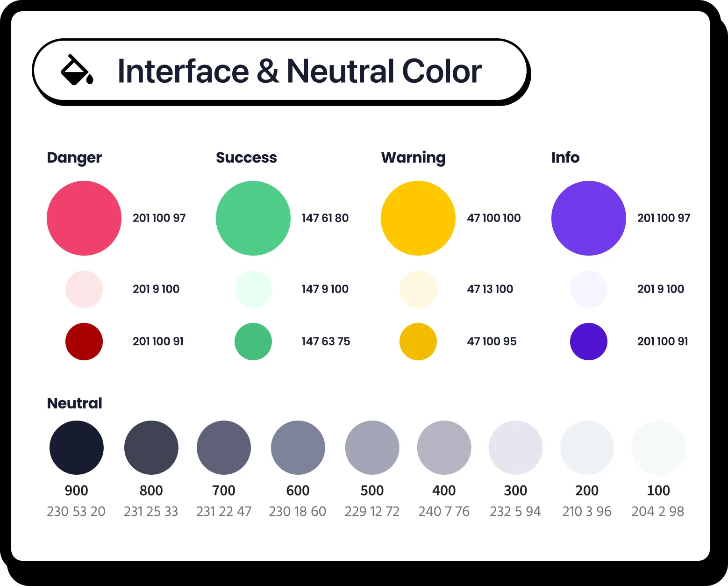Select the Neutral swatch above 200
Image resolution: width=728 pixels, height=586 pixels.
click(x=587, y=448)
